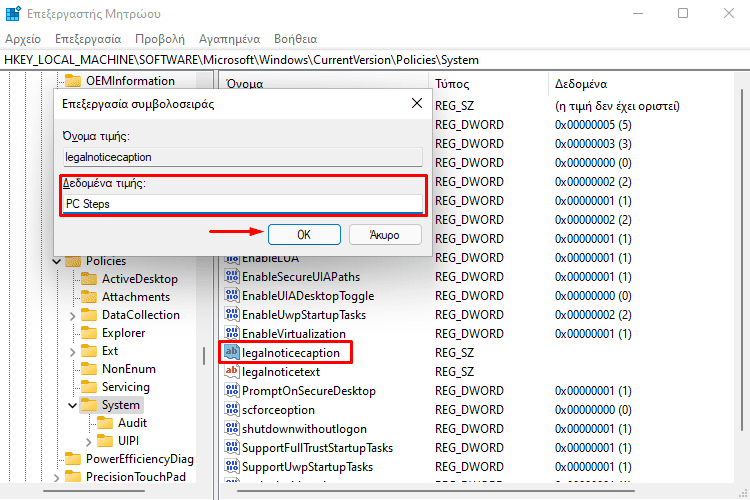This screenshot has width=750, height=500.
Task: Select the Policies tree item label
Action: point(106,261)
